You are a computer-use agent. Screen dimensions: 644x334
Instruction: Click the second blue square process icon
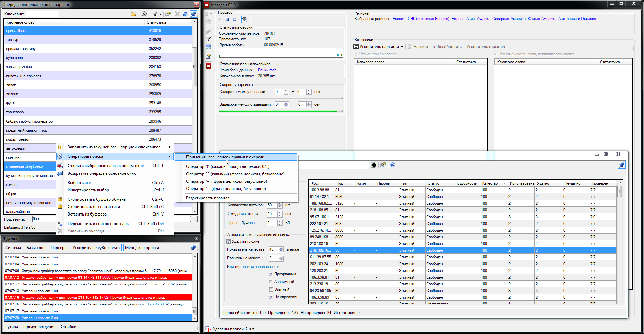pos(235,19)
